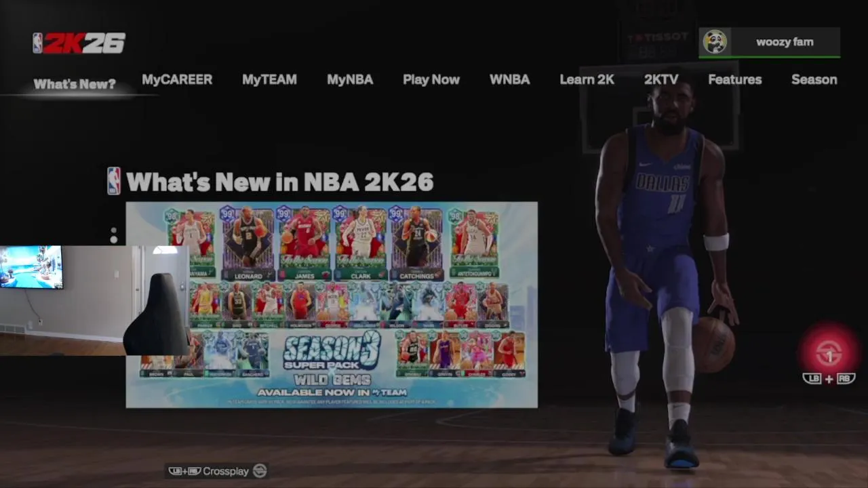Open the MyCAREER menu tab
The width and height of the screenshot is (868, 488).
[x=177, y=79]
